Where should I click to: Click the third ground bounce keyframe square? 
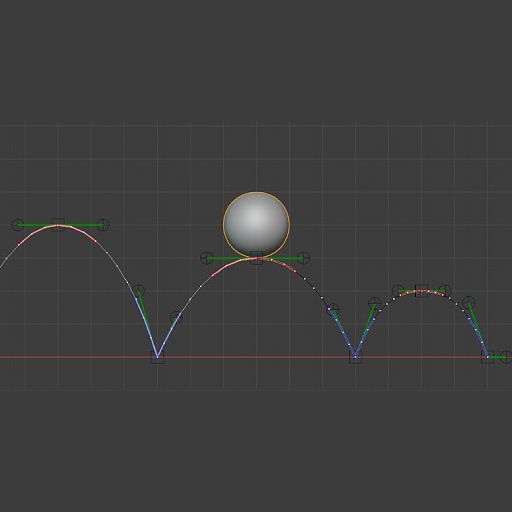pyautogui.click(x=488, y=357)
